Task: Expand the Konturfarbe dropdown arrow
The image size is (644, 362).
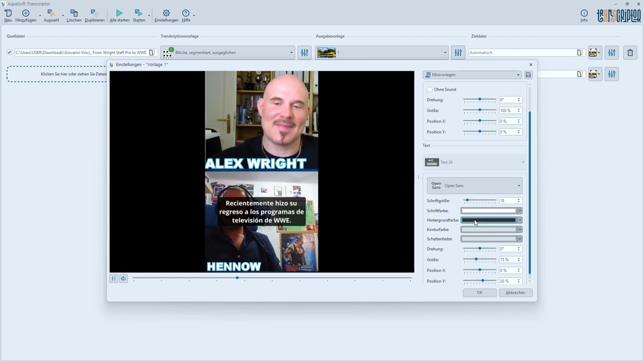Action: pos(520,229)
